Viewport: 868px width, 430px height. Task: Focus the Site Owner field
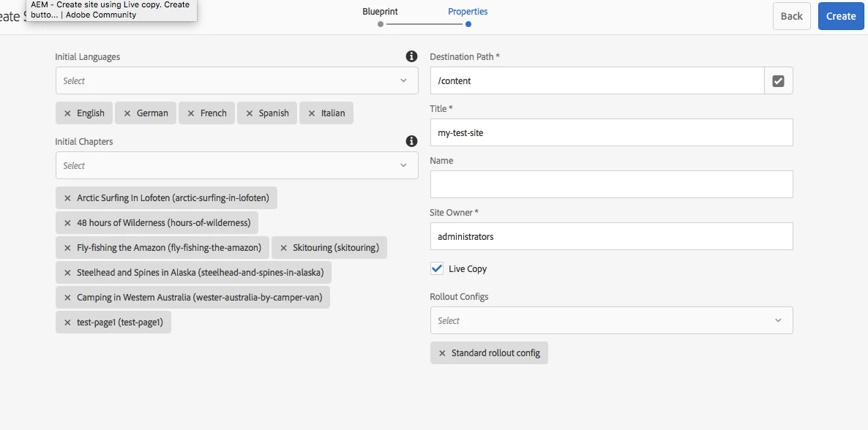point(611,236)
